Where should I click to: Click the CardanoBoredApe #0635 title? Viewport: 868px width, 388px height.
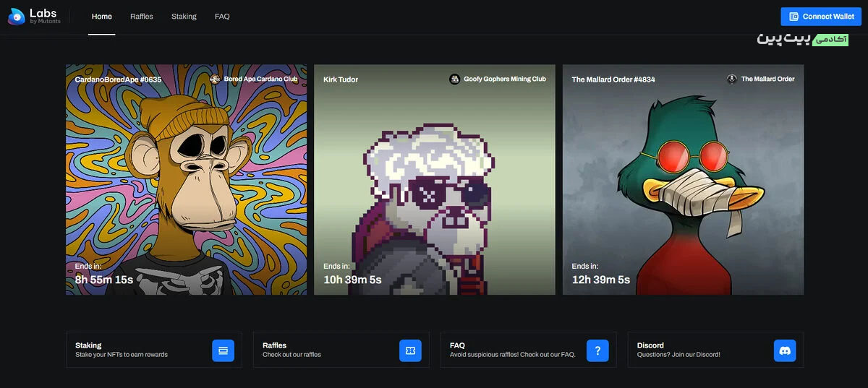point(118,79)
